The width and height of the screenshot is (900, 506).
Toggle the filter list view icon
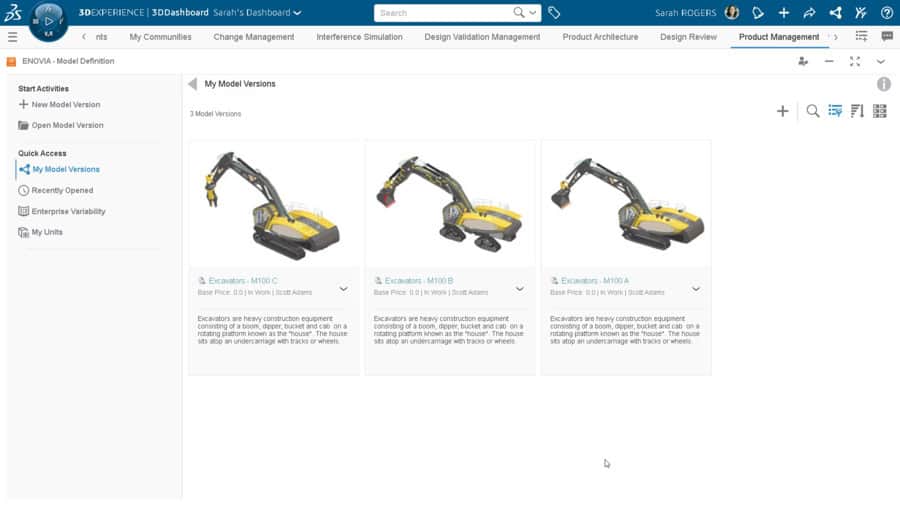(835, 111)
